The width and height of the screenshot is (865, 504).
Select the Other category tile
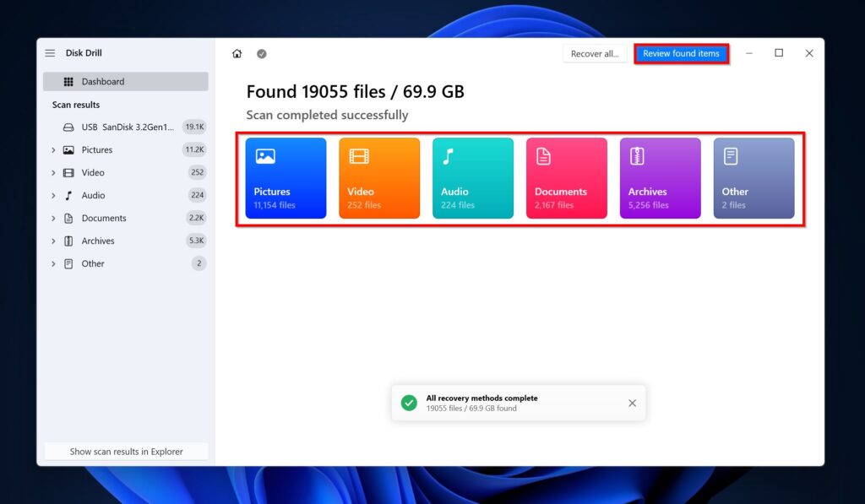[x=753, y=177]
